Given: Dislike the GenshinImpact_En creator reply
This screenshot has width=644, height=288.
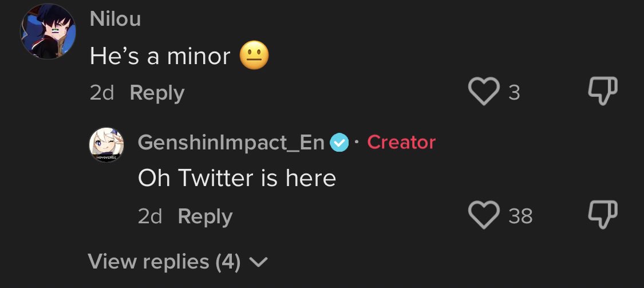Looking at the screenshot, I should [603, 216].
